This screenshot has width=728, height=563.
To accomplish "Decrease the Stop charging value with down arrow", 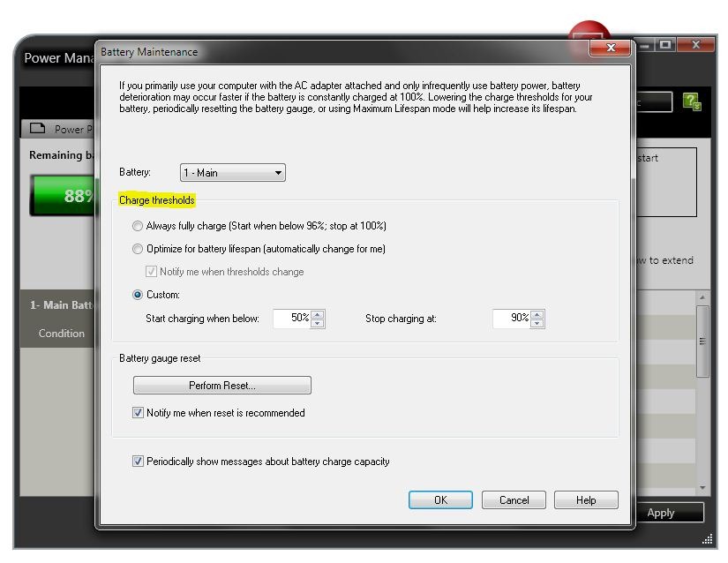I will pos(538,323).
